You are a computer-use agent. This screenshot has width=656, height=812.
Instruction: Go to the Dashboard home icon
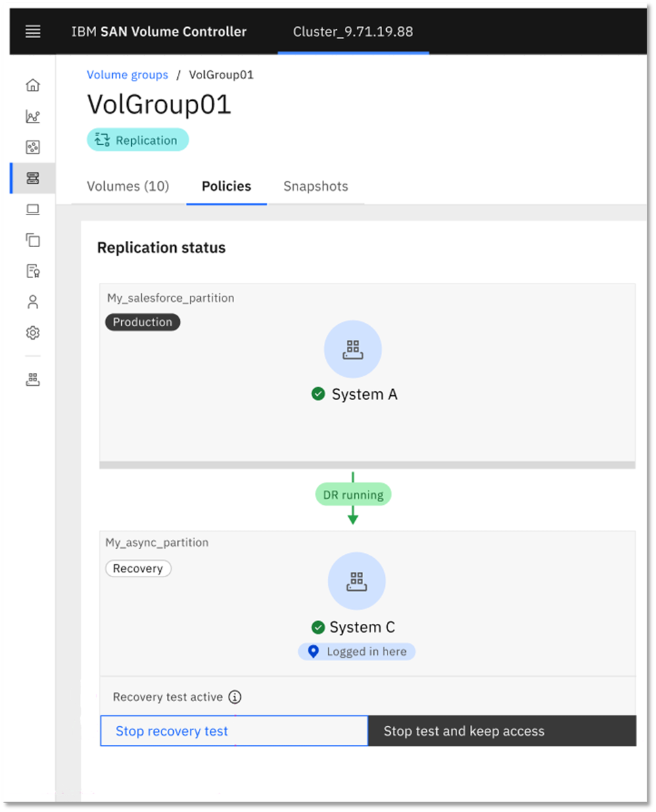32,85
